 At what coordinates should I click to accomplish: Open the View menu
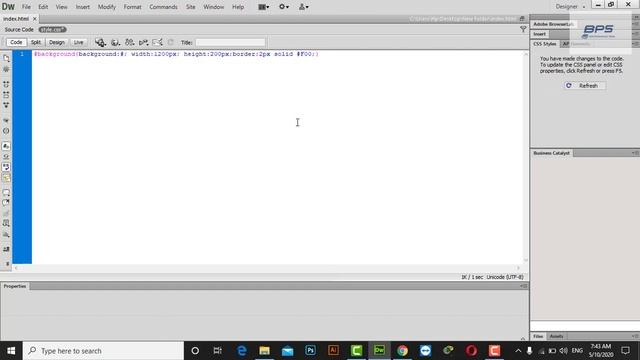61,7
